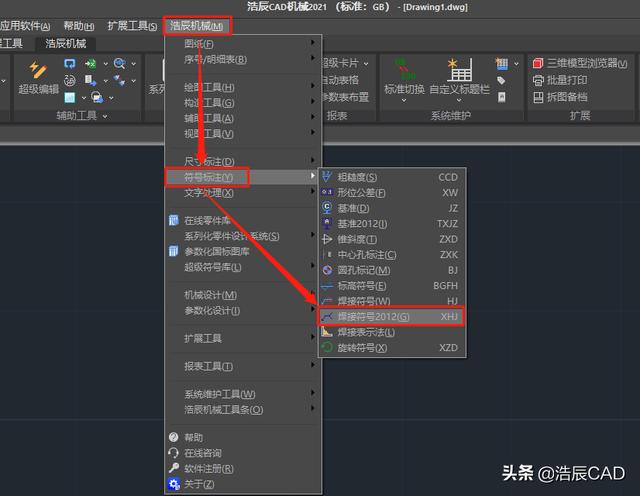
Task: Choose 焊接符号2012 from the submenu
Action: tap(372, 316)
